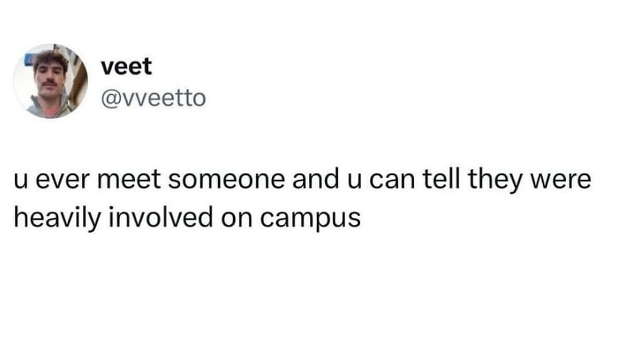Open veet's profile picture

(x=50, y=81)
